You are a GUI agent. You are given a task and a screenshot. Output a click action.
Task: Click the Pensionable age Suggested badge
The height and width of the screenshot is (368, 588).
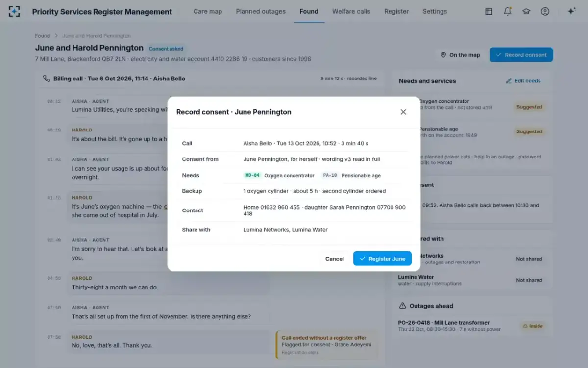click(x=529, y=131)
